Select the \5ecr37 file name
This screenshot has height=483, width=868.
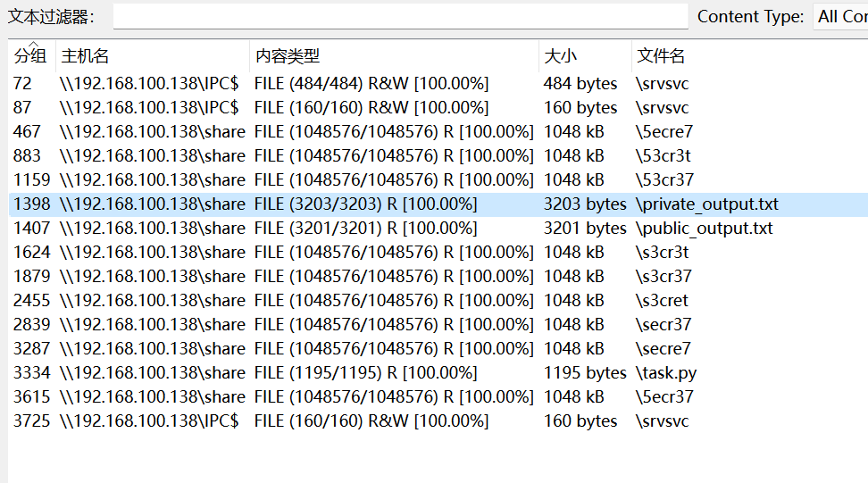point(664,396)
